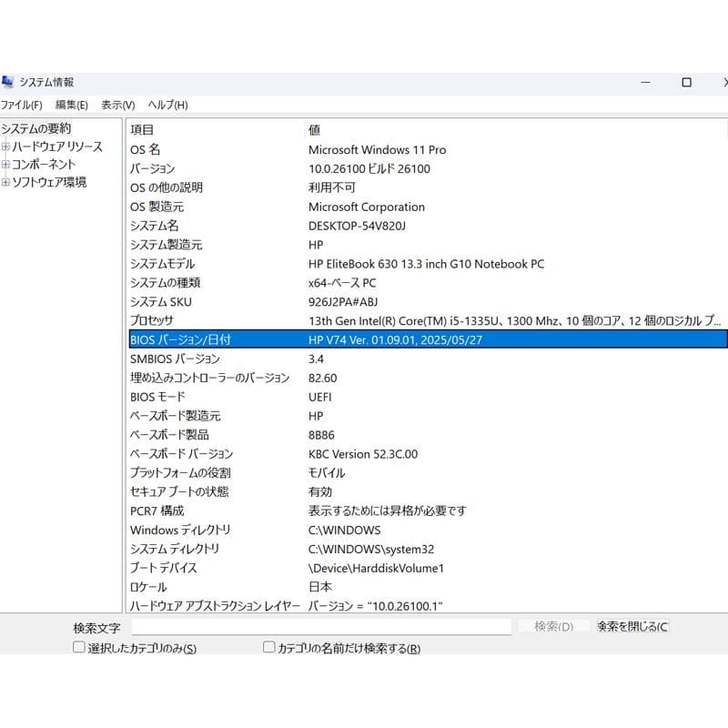The image size is (728, 728).
Task: Click the 検索文字 input field
Action: pyautogui.click(x=320, y=627)
